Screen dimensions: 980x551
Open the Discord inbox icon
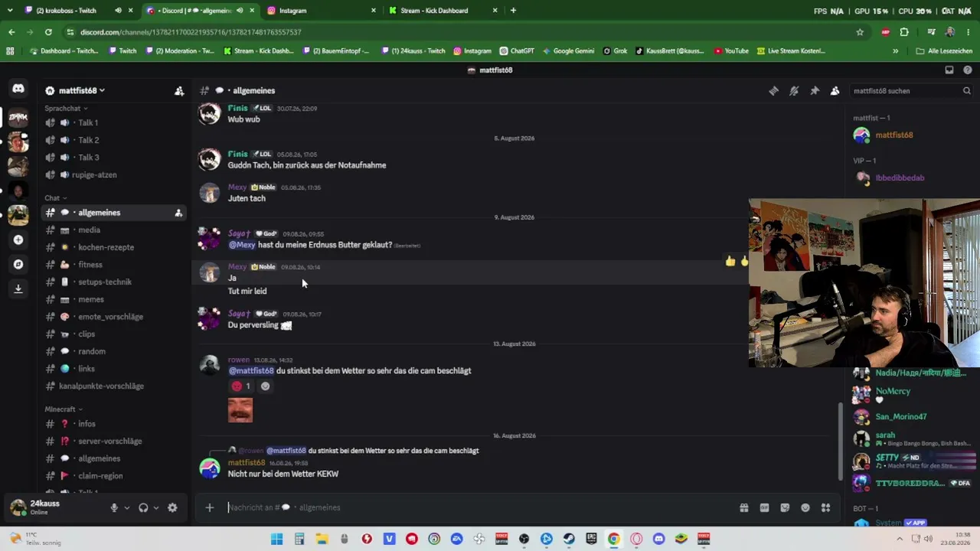coord(949,70)
